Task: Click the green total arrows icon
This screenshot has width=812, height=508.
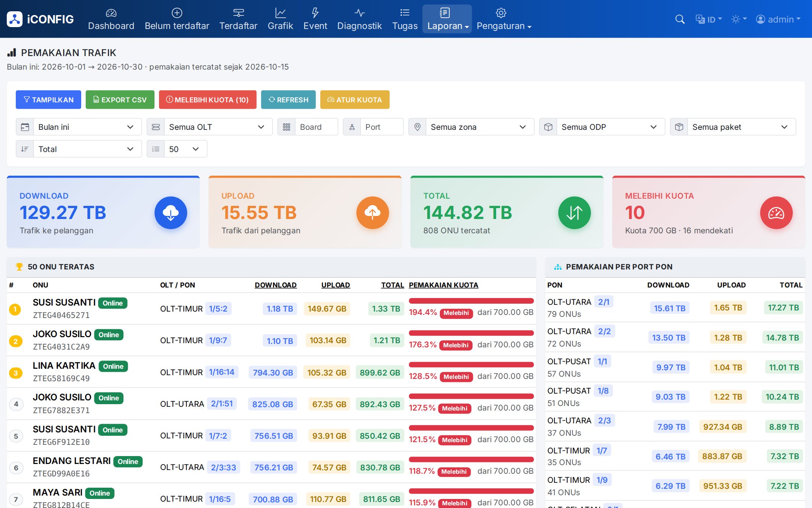Action: pos(574,213)
